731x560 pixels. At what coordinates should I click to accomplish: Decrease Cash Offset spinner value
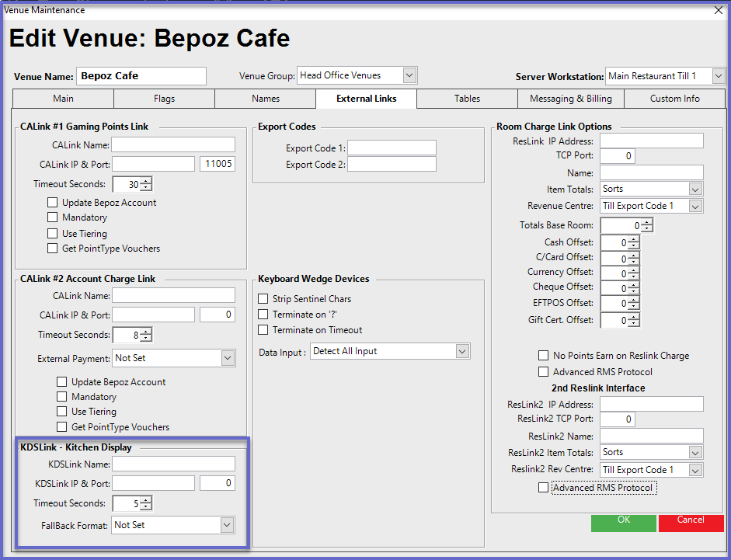click(634, 246)
